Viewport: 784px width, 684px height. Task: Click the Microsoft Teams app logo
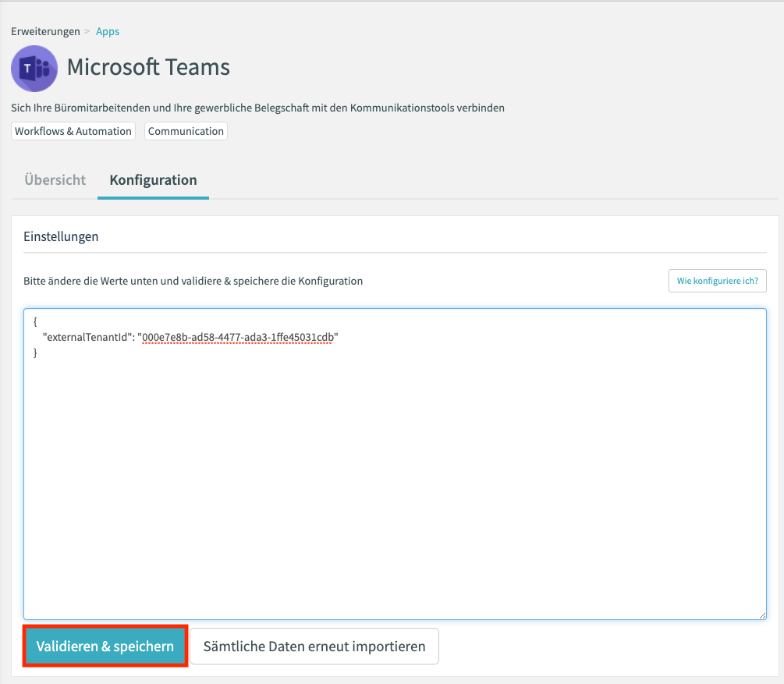(x=34, y=69)
